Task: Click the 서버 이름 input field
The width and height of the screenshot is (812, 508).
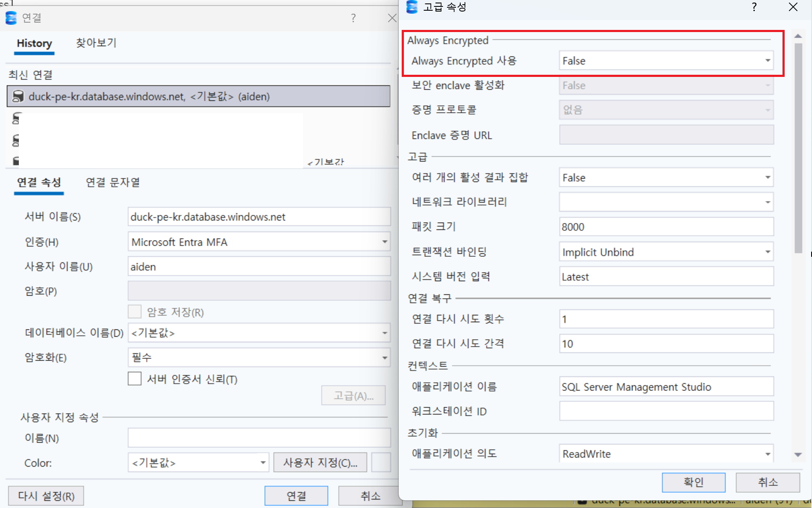Action: click(x=259, y=217)
